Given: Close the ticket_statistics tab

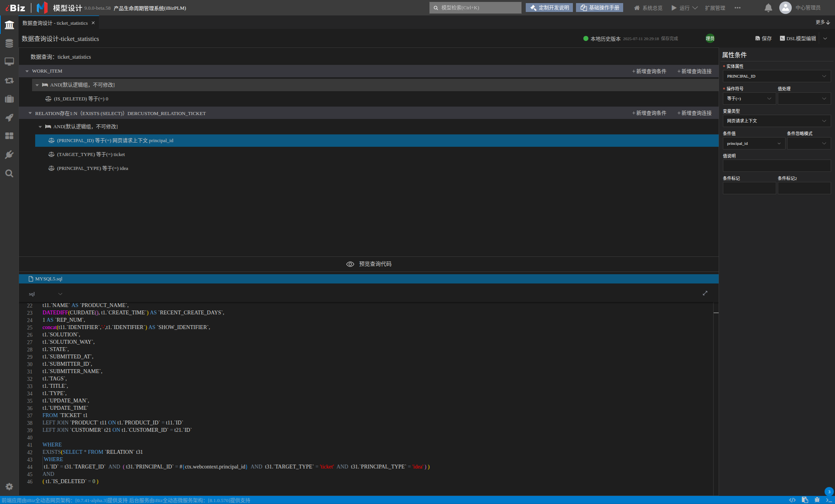Looking at the screenshot, I should [x=93, y=23].
